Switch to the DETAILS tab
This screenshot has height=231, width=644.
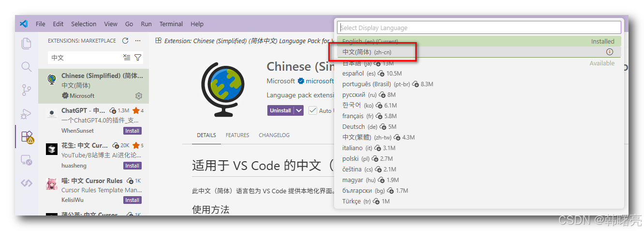(x=206, y=135)
